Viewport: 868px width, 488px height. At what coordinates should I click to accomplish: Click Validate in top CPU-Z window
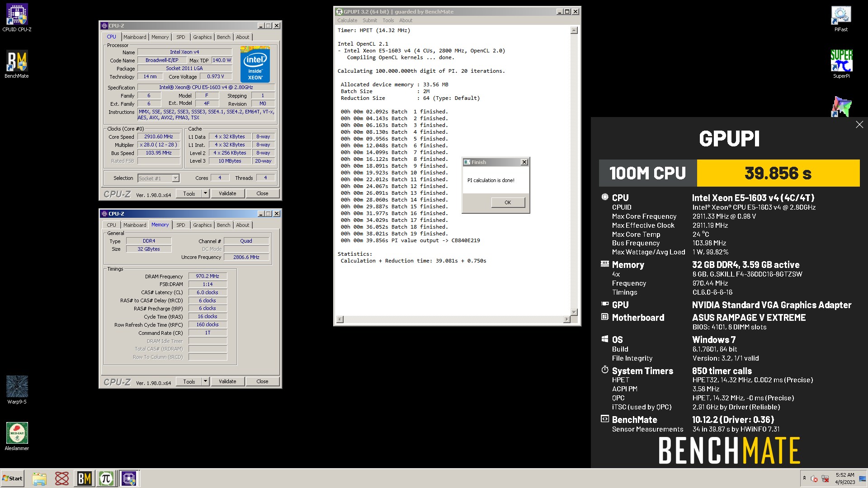(x=227, y=193)
